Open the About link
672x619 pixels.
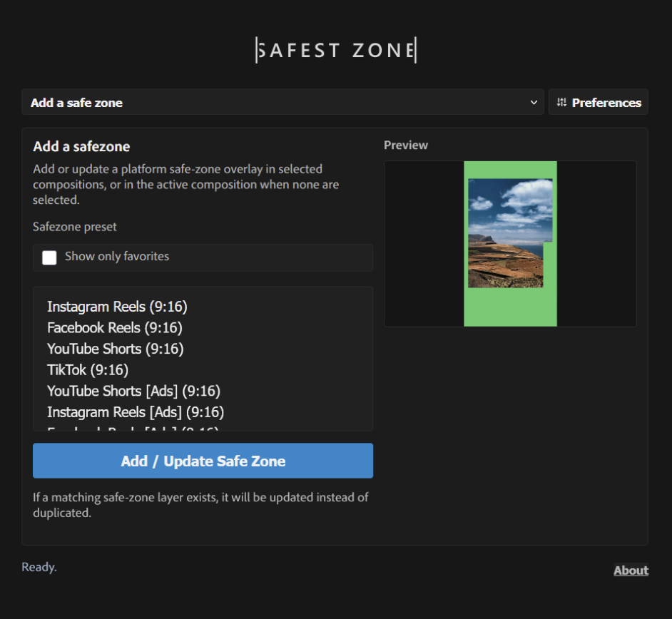tap(631, 570)
